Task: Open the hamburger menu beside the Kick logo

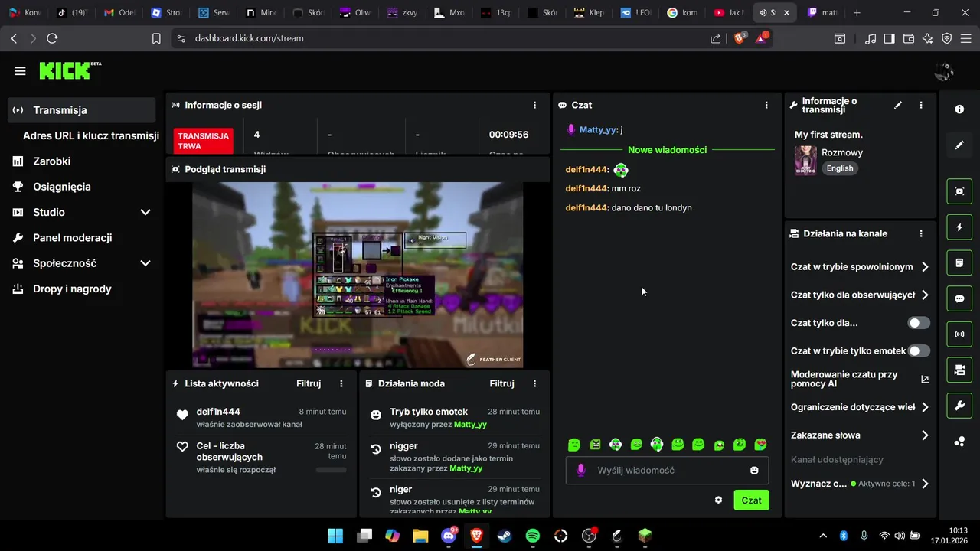Action: pos(20,71)
